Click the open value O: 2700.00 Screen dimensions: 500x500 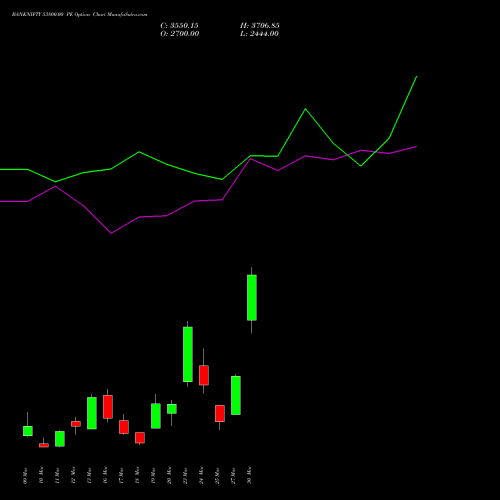(180, 34)
